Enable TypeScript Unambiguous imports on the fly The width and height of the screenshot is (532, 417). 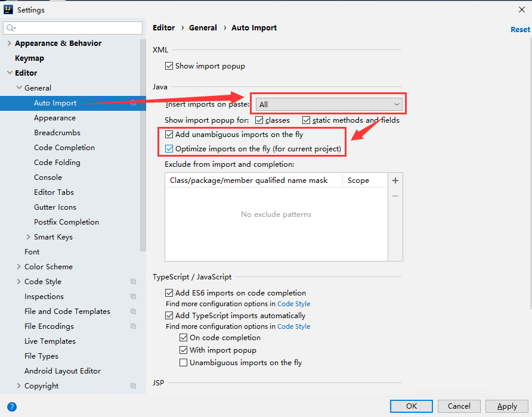(183, 363)
